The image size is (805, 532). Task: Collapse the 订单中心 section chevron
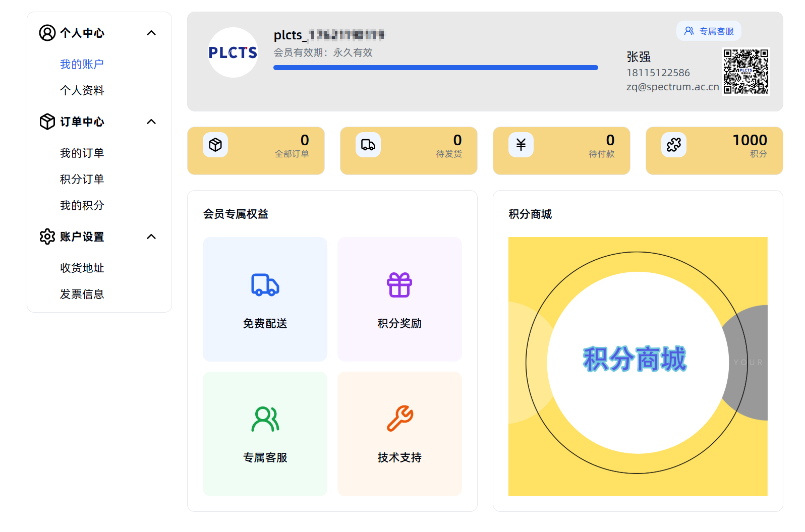point(151,122)
